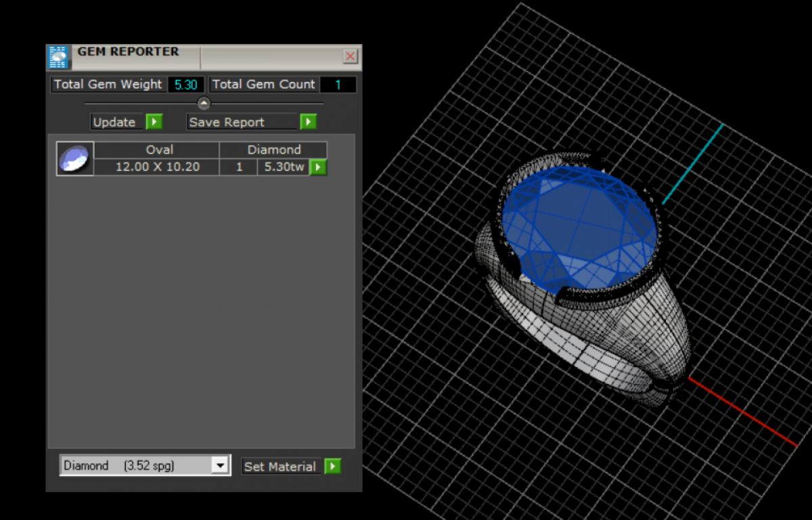This screenshot has width=812, height=520.
Task: Click the green arrow beside 5.30tw
Action: coord(318,167)
